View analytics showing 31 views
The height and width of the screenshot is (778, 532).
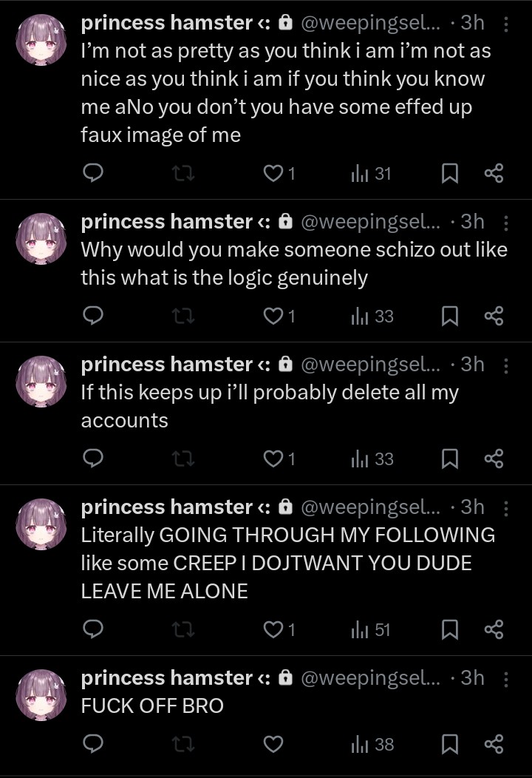pos(371,174)
